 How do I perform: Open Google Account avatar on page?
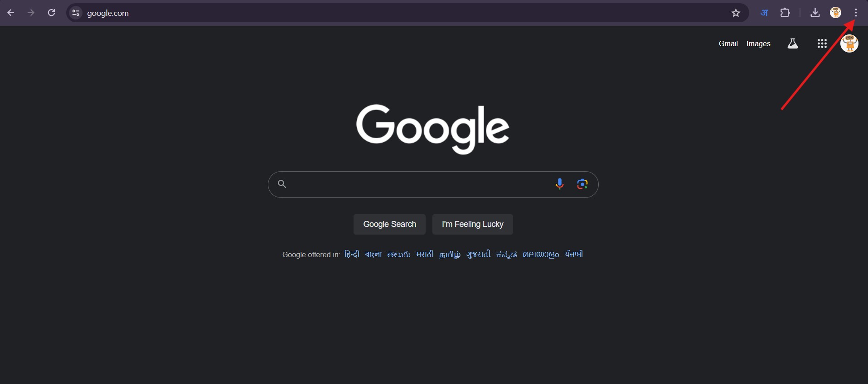click(849, 43)
